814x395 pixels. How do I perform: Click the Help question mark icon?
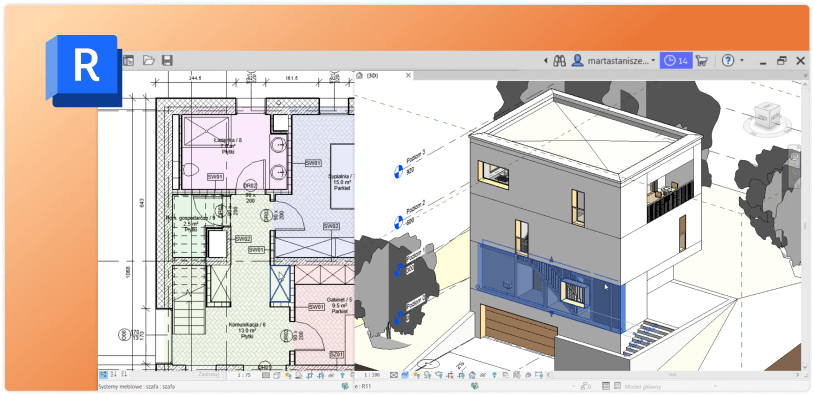tap(728, 61)
